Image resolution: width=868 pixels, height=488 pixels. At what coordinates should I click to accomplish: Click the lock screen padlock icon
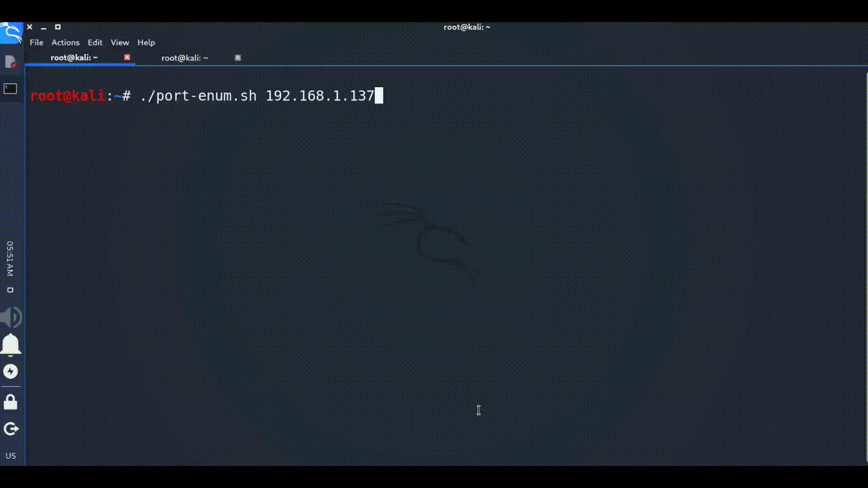[10, 402]
